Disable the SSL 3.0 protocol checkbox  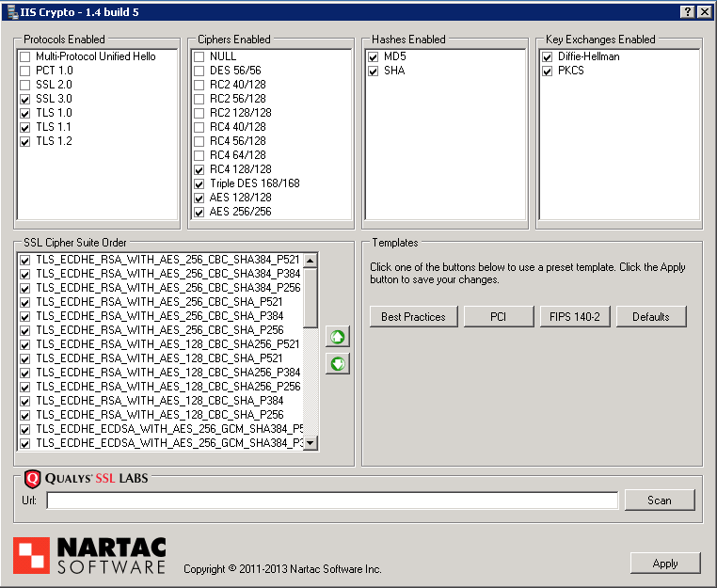[x=25, y=99]
